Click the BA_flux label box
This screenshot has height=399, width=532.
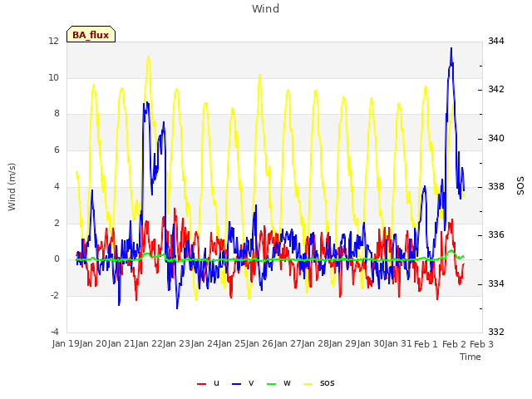[x=91, y=34]
